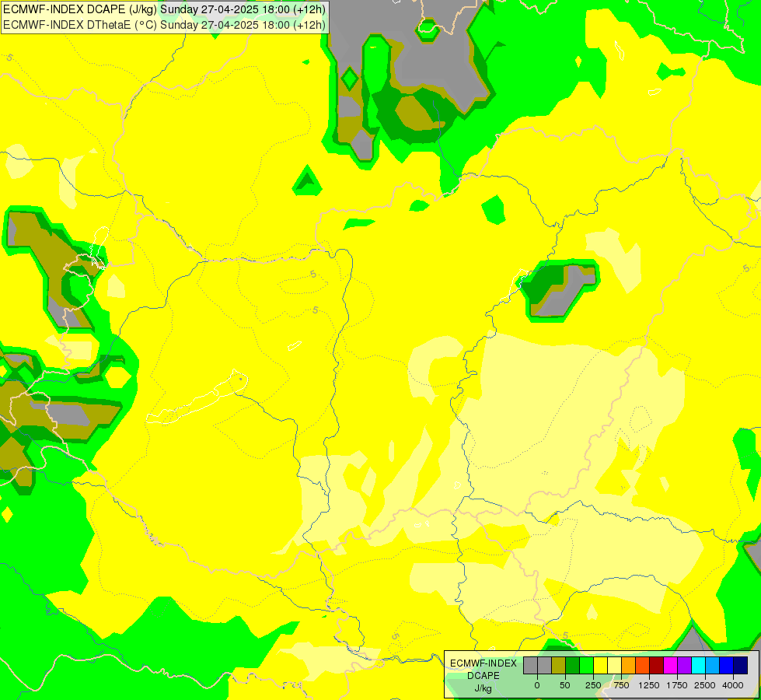The image size is (761, 700).
Task: Click the legend tick value '4000'
Action: pos(733,685)
